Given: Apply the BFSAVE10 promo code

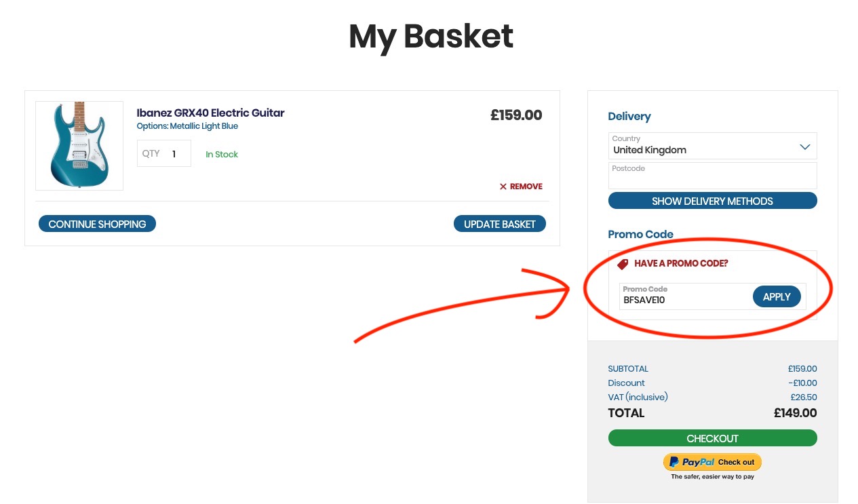Looking at the screenshot, I should (x=777, y=296).
